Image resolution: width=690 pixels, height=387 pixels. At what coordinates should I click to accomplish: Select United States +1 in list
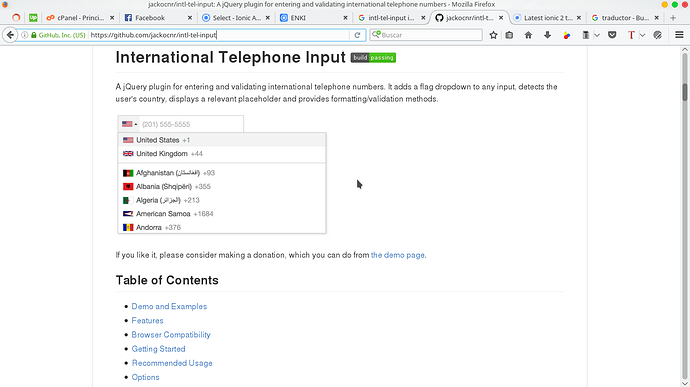222,140
